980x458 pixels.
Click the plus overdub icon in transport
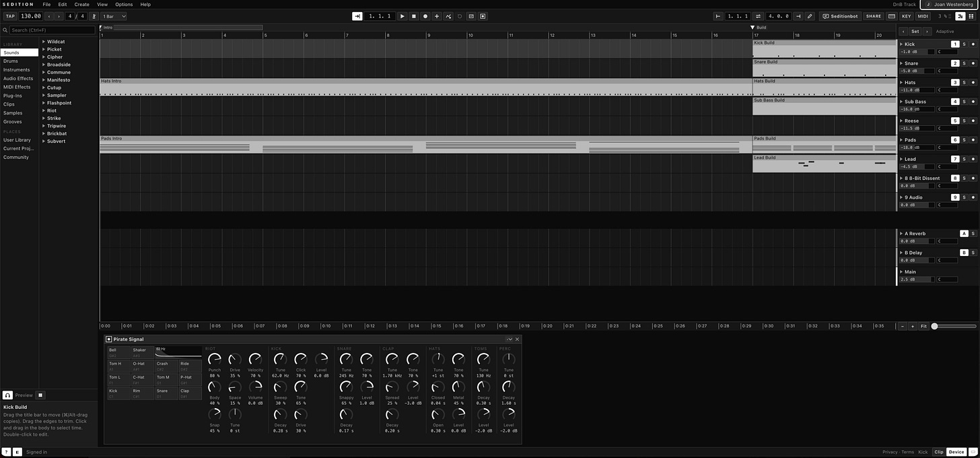pos(437,16)
